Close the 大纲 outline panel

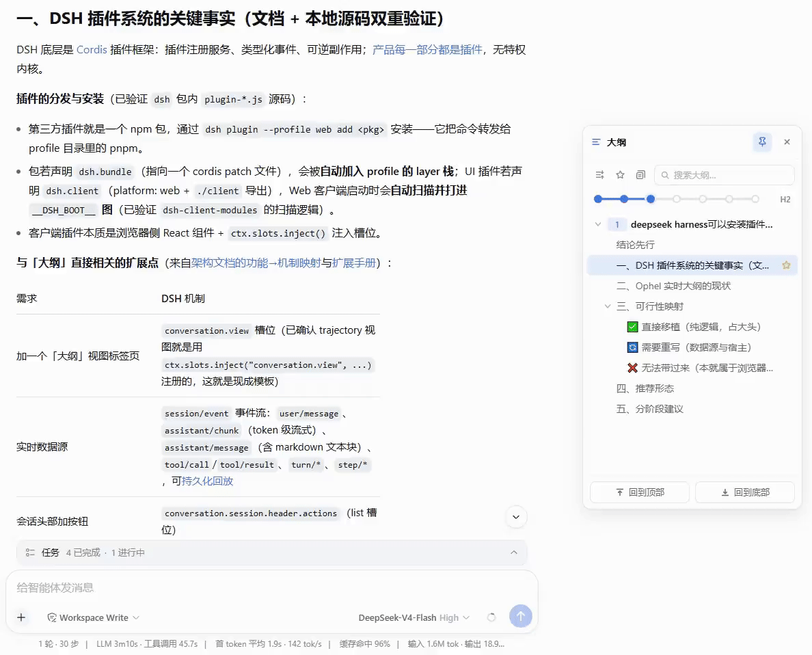[x=787, y=142]
